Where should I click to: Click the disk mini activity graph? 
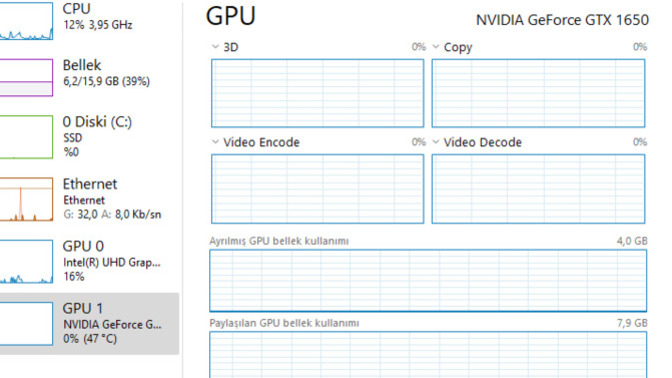[27, 137]
